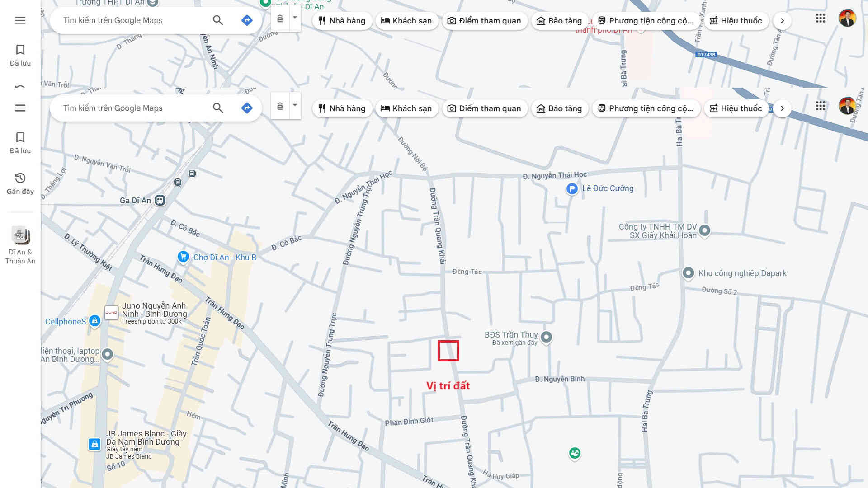This screenshot has height=488, width=868.
Task: Click the CellphoneS store pin
Action: click(94, 321)
